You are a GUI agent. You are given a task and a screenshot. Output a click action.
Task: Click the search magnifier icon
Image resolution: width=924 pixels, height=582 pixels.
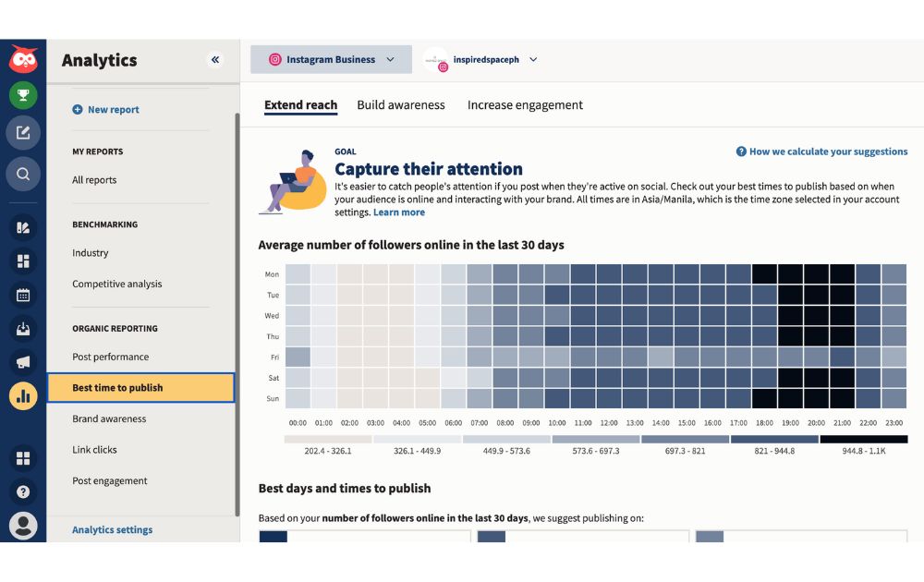pos(23,173)
